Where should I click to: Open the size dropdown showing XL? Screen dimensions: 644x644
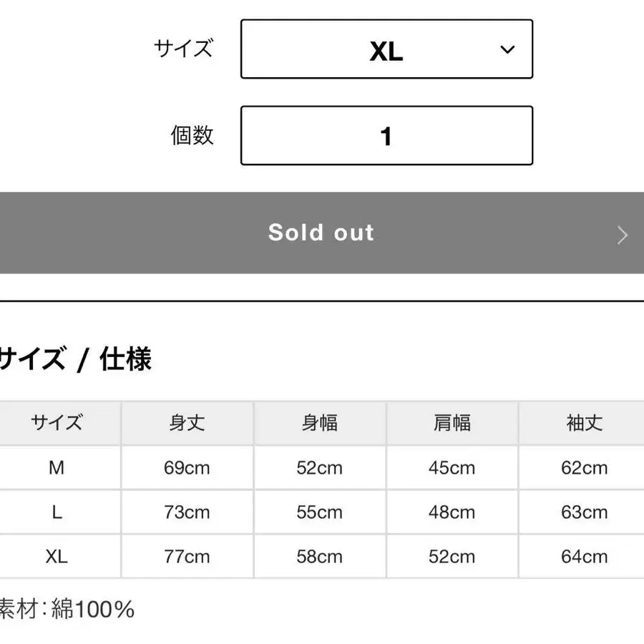386,49
